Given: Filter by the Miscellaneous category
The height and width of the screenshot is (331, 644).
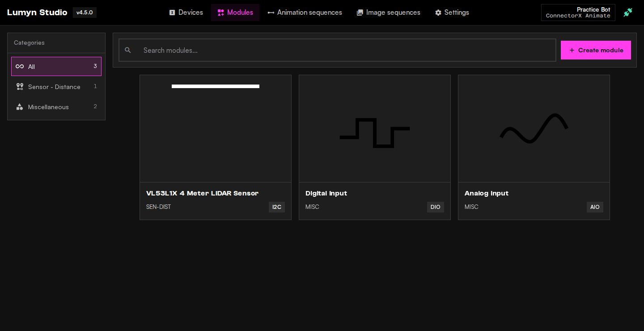Looking at the screenshot, I should tap(56, 106).
